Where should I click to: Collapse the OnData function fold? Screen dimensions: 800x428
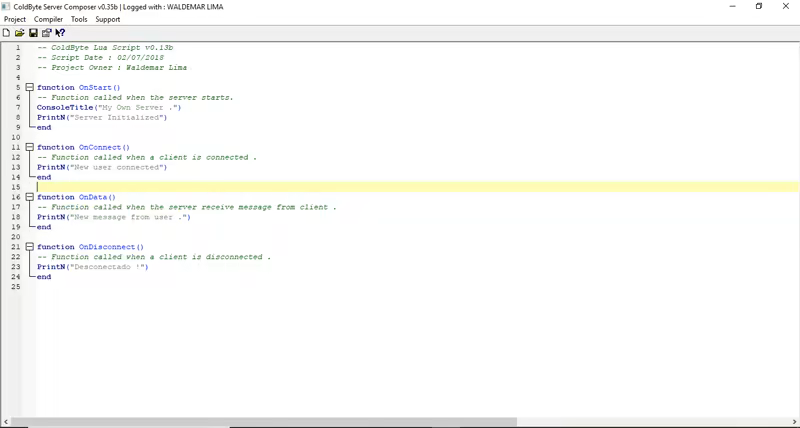click(29, 198)
